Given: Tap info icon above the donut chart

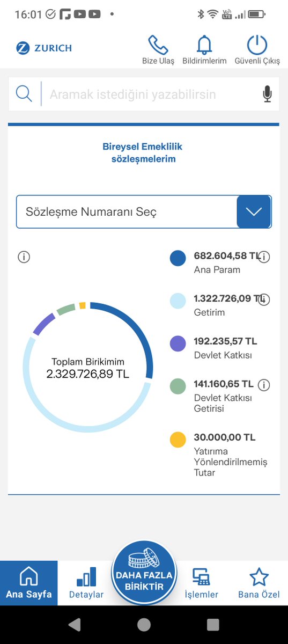Looking at the screenshot, I should coord(24,257).
